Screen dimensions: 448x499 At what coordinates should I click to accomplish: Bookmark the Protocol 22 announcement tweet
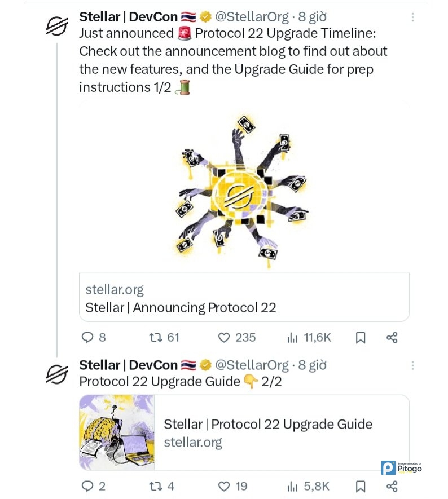coord(361,338)
